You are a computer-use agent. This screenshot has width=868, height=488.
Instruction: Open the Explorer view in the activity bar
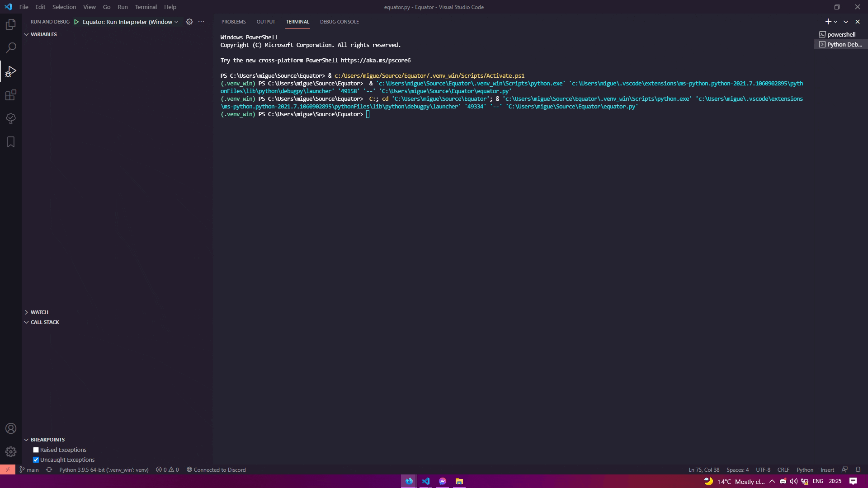[10, 24]
